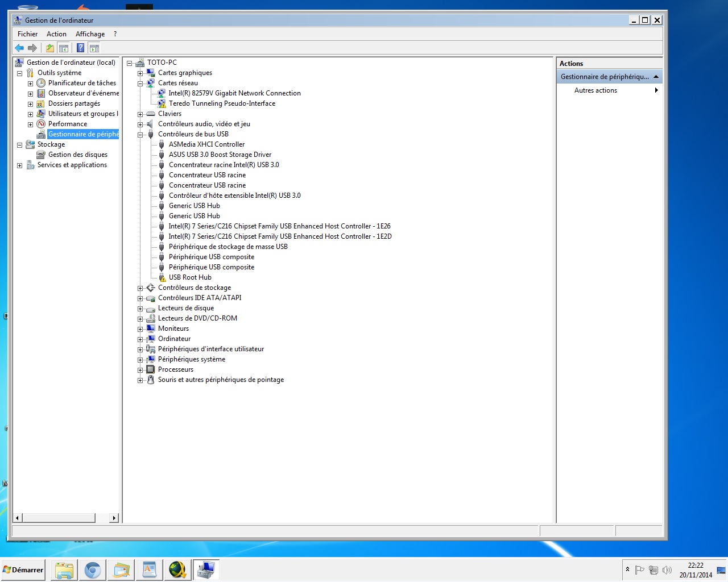Viewport: 728px width, 582px height.
Task: Click Show desktop button at taskbar end
Action: 721,570
